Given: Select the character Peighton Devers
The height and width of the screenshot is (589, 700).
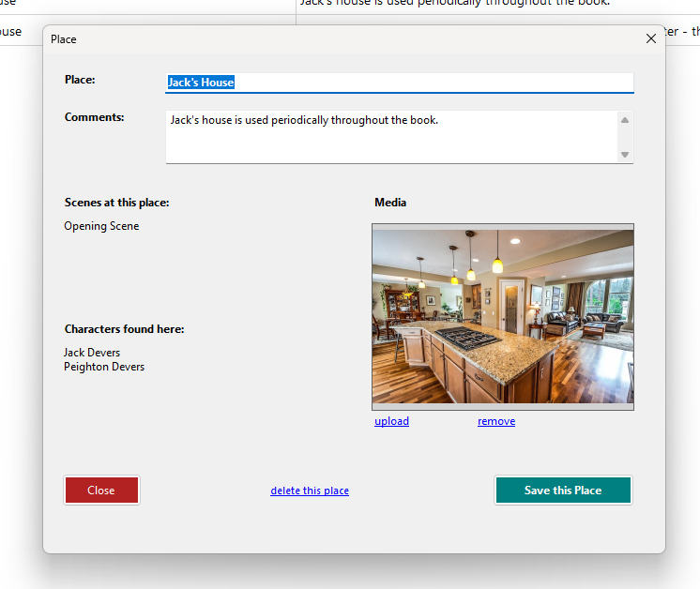Looking at the screenshot, I should pos(104,367).
